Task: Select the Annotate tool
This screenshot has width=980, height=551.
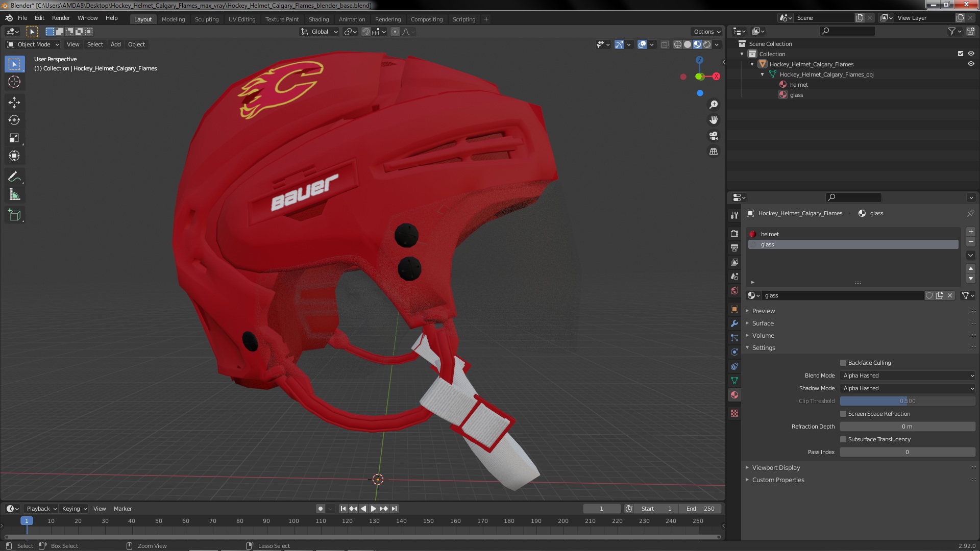Action: pyautogui.click(x=14, y=177)
